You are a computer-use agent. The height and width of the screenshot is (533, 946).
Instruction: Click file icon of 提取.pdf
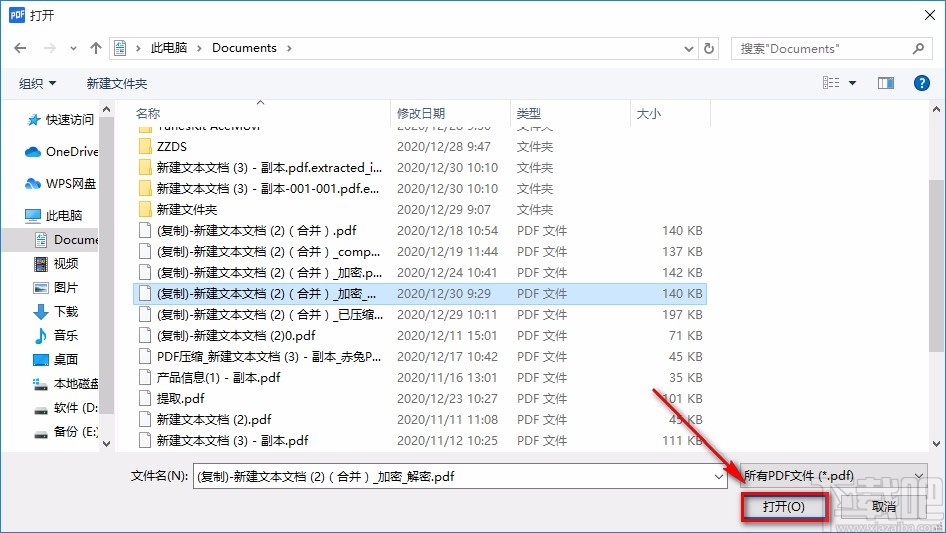click(145, 398)
